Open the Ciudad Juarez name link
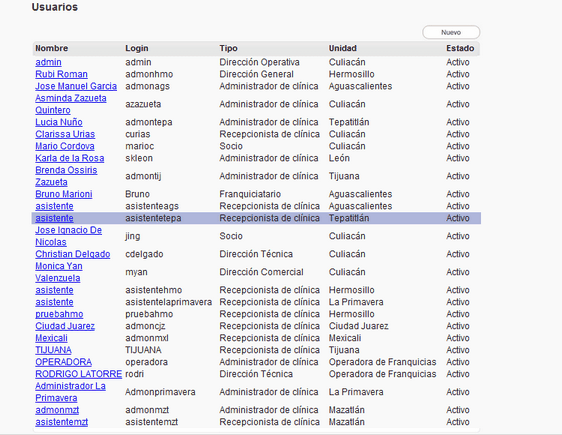Image resolution: width=562 pixels, height=435 pixels. pyautogui.click(x=65, y=326)
